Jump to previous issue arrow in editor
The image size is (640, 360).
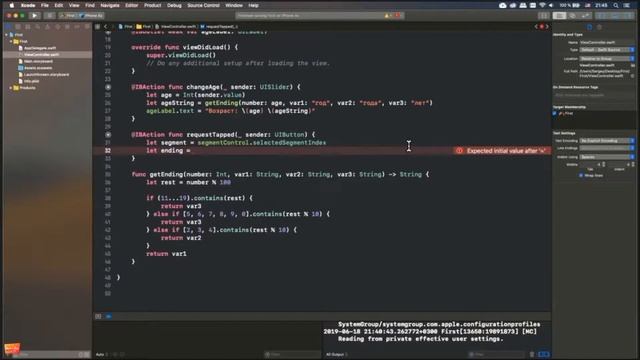(x=536, y=27)
